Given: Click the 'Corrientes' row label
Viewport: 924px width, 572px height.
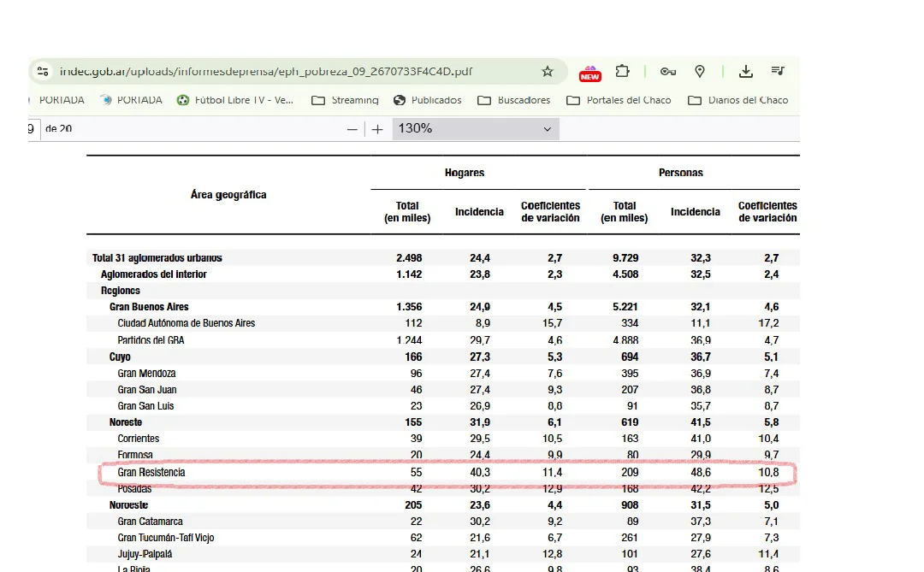Looking at the screenshot, I should (138, 439).
